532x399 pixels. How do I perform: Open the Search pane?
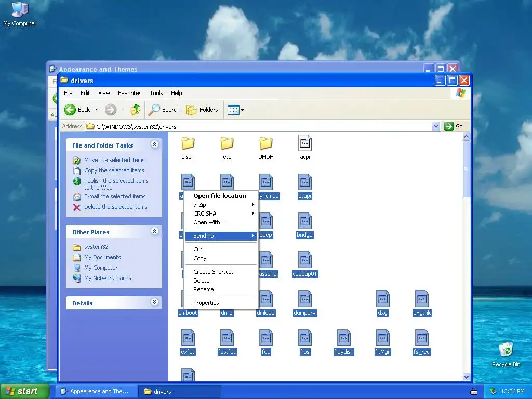[164, 110]
